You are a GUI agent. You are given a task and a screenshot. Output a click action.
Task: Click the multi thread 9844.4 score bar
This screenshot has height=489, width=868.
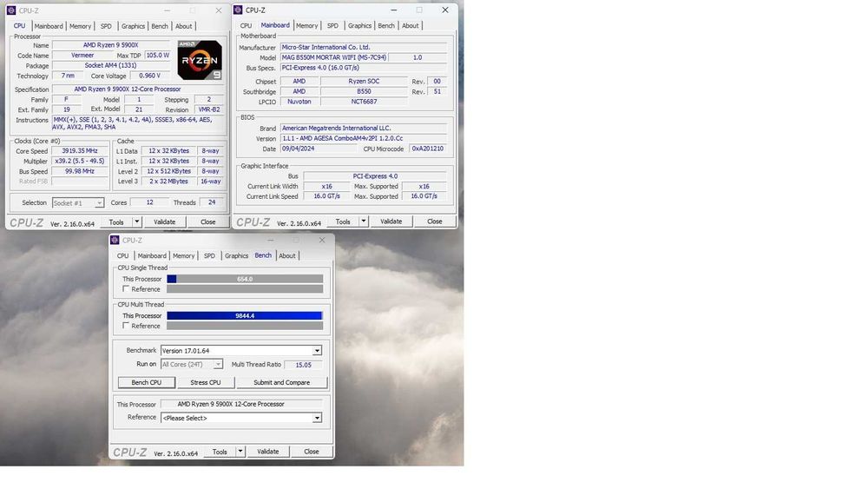click(x=245, y=315)
